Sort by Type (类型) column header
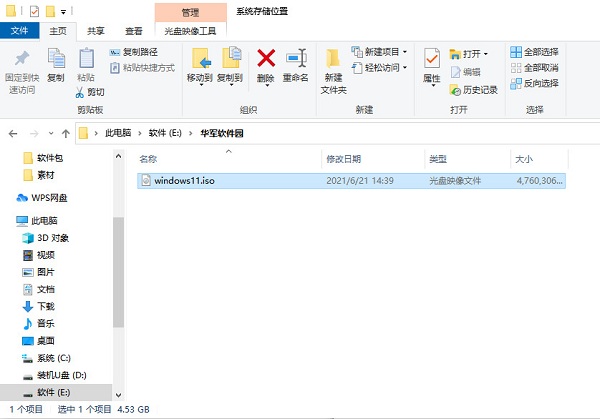Viewport: 600px width, 419px height. coord(438,159)
